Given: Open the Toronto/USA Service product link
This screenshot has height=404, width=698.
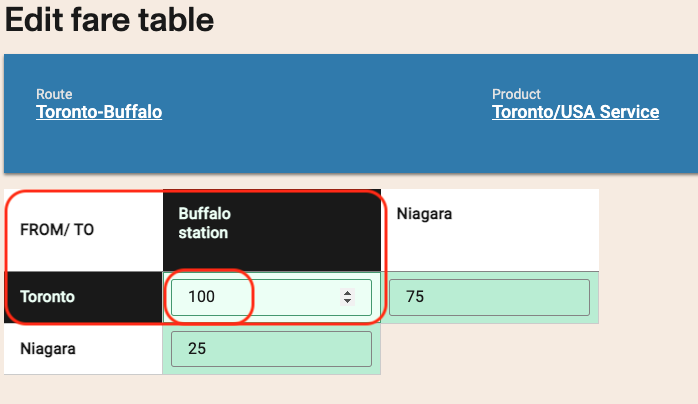Looking at the screenshot, I should pyautogui.click(x=575, y=112).
